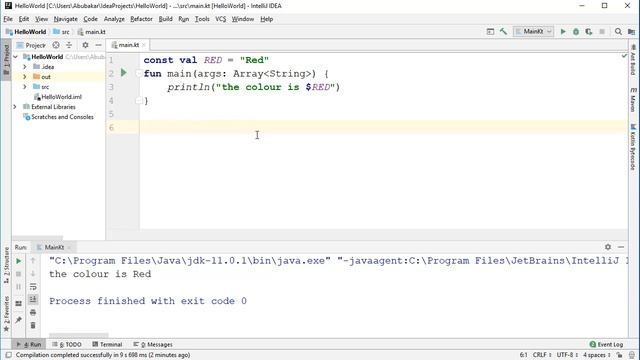This screenshot has height=360, width=640.
Task: Build project with the hammer icon
Action: (x=503, y=31)
